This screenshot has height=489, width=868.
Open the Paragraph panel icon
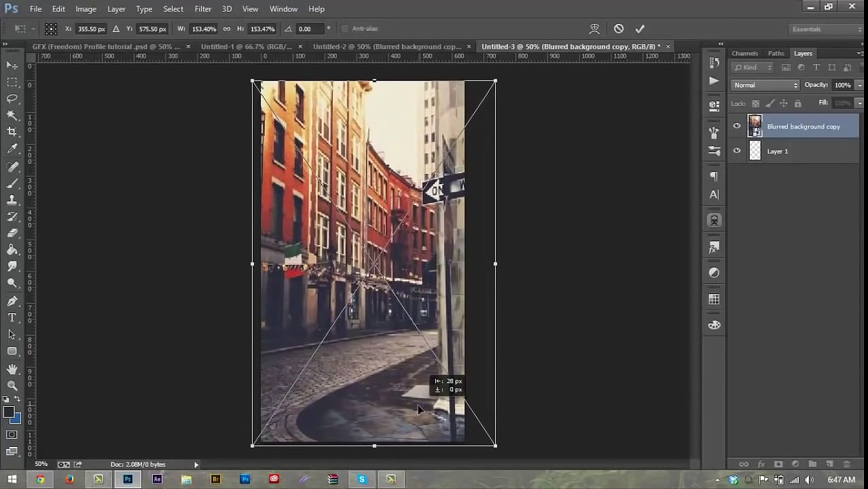pos(714,177)
